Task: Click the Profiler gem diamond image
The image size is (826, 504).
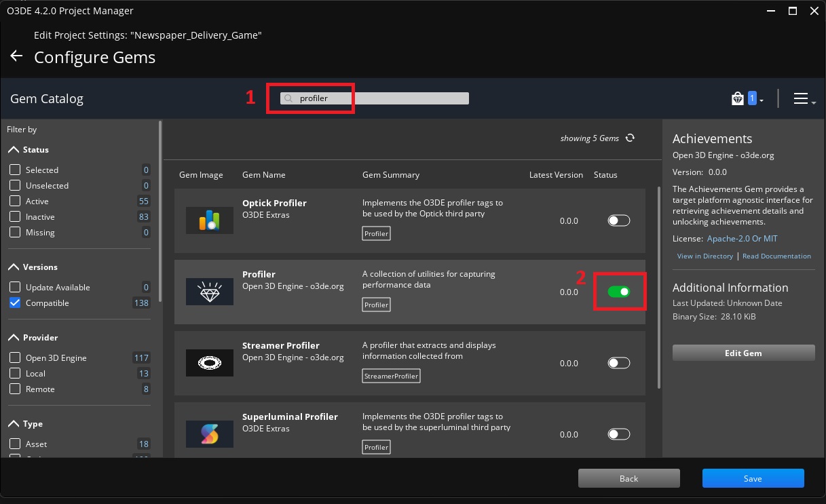Action: pos(210,292)
